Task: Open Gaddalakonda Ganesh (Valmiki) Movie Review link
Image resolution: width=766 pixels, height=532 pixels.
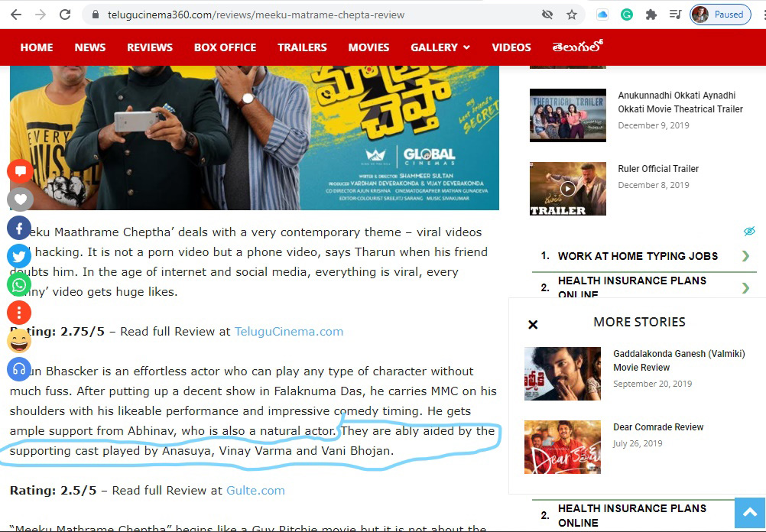Action: pyautogui.click(x=679, y=361)
